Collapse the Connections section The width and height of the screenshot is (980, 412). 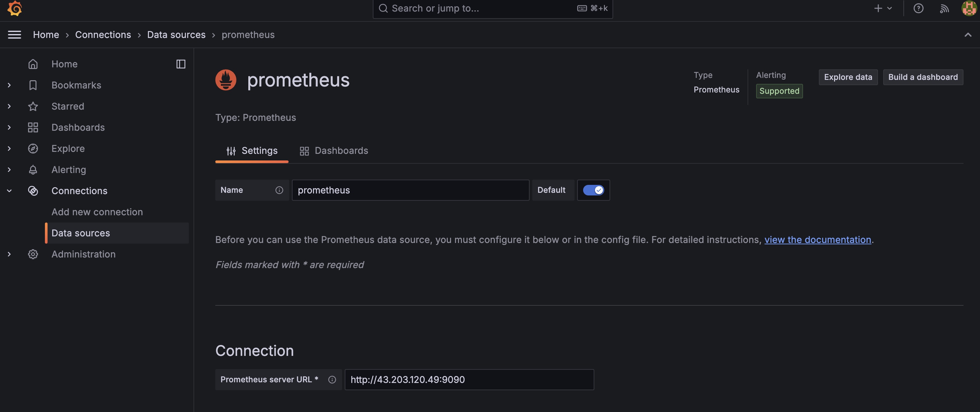9,190
